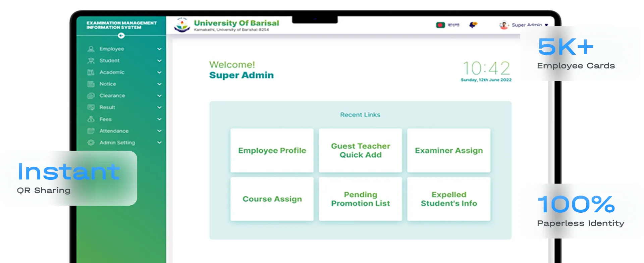Expand the Result menu chevron

tap(159, 108)
